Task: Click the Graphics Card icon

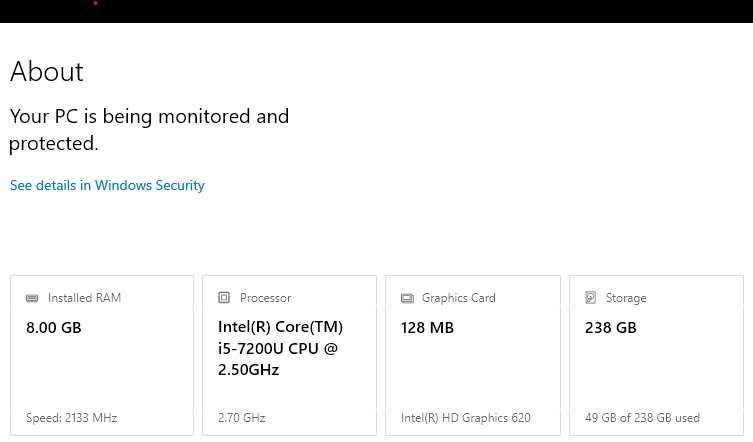Action: pyautogui.click(x=407, y=298)
